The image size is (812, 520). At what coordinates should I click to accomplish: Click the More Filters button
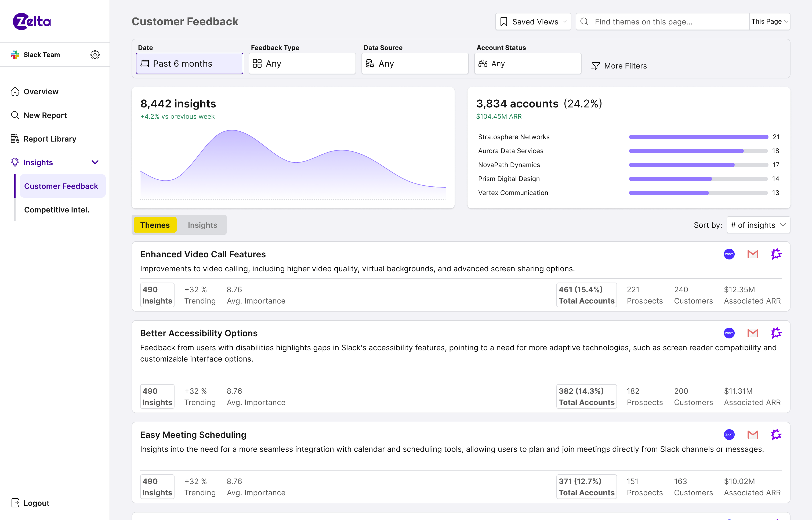pyautogui.click(x=619, y=66)
